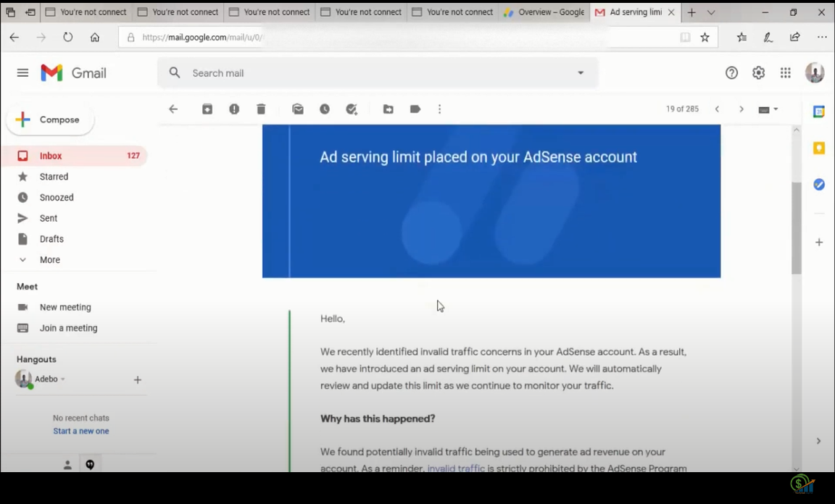Open Google Calendar side panel icon
Viewport: 835px width, 504px height.
click(819, 112)
